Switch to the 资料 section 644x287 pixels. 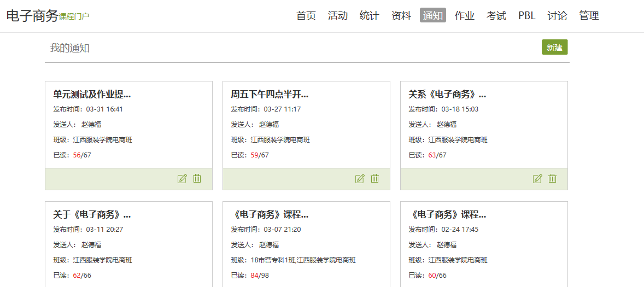(401, 16)
